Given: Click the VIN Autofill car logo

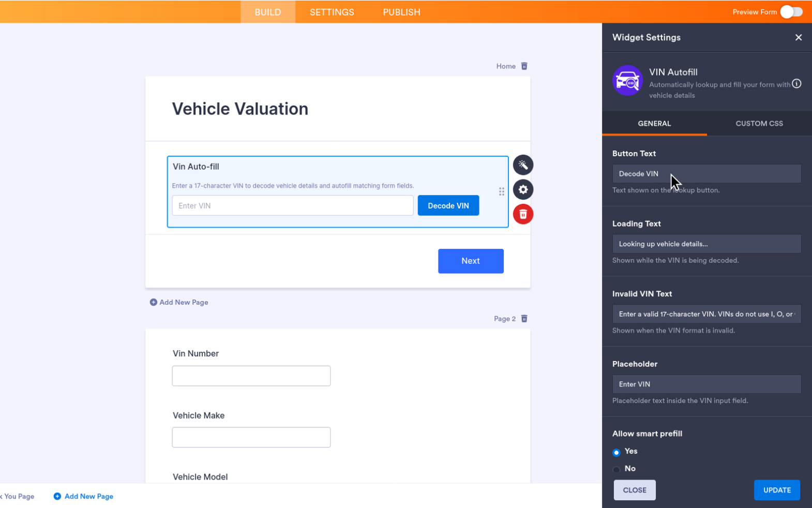Looking at the screenshot, I should click(x=627, y=81).
